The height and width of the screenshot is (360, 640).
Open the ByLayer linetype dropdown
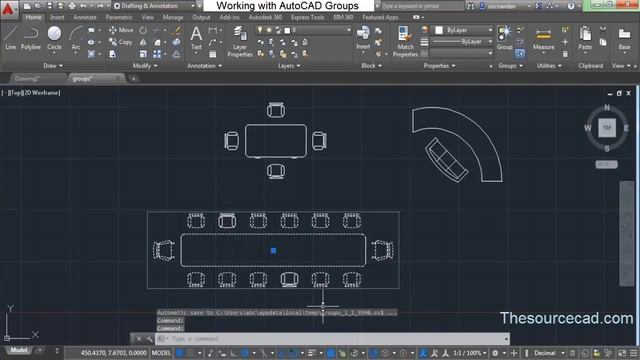click(x=462, y=42)
